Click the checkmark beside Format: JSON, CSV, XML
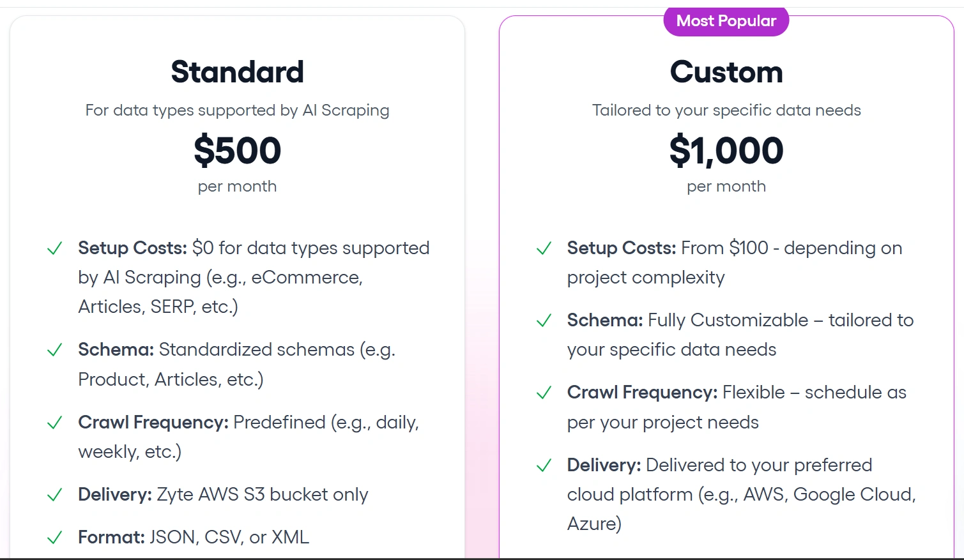The image size is (964, 560). click(x=55, y=538)
